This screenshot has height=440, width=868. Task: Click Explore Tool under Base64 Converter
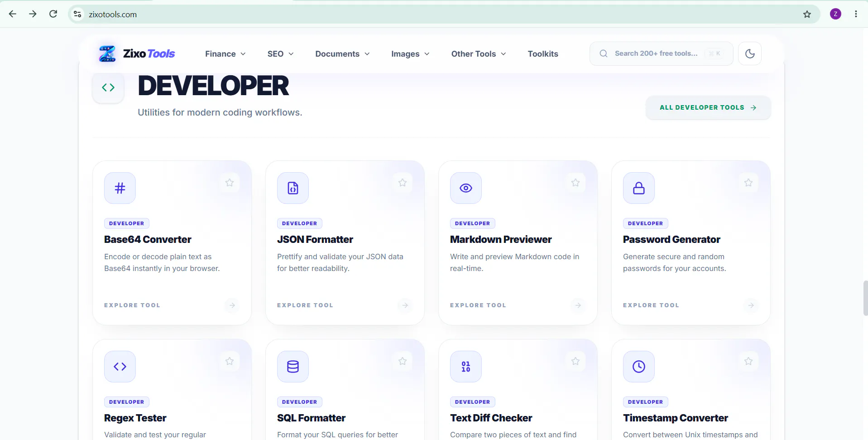tap(132, 305)
